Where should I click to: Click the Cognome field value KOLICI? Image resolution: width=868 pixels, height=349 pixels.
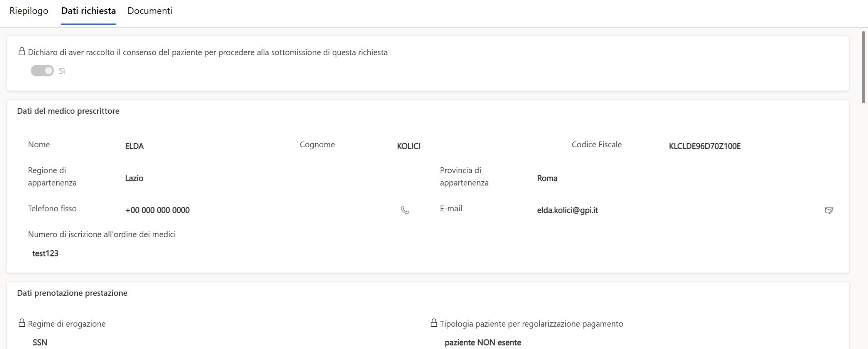point(409,146)
